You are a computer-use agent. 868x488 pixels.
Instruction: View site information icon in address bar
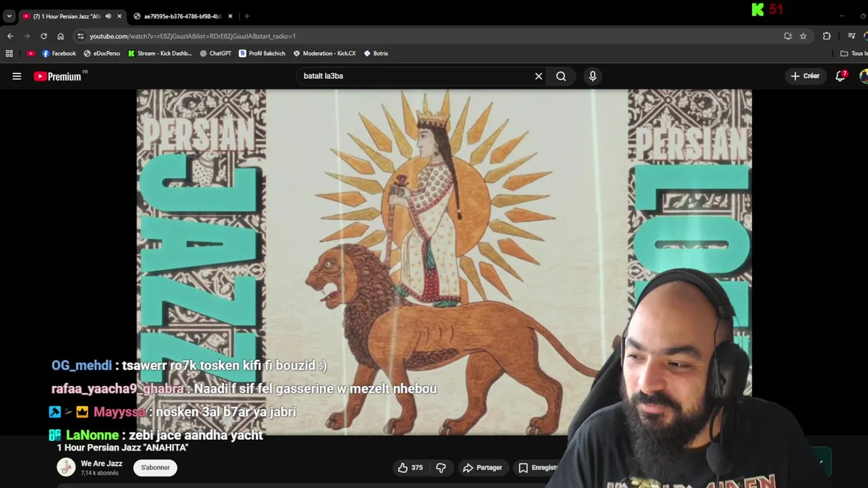coord(81,36)
